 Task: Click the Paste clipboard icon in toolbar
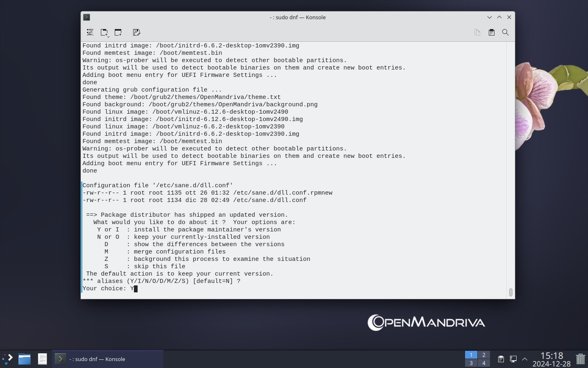coord(491,32)
